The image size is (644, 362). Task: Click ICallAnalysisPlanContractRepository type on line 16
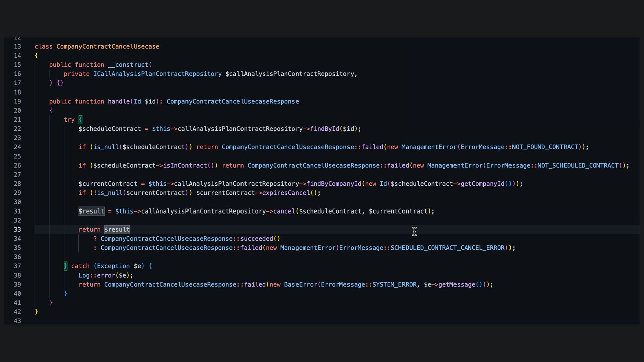[x=157, y=74]
